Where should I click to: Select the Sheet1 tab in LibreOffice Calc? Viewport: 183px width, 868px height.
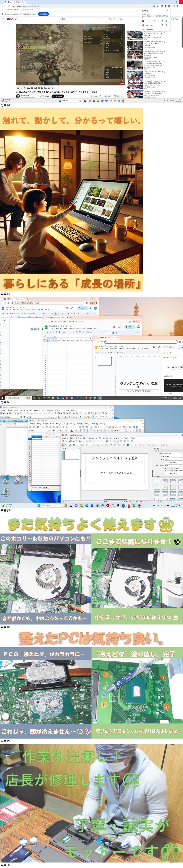click(45, 488)
